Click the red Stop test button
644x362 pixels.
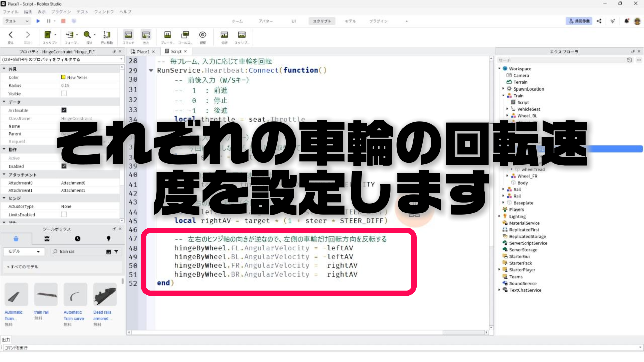tap(63, 21)
